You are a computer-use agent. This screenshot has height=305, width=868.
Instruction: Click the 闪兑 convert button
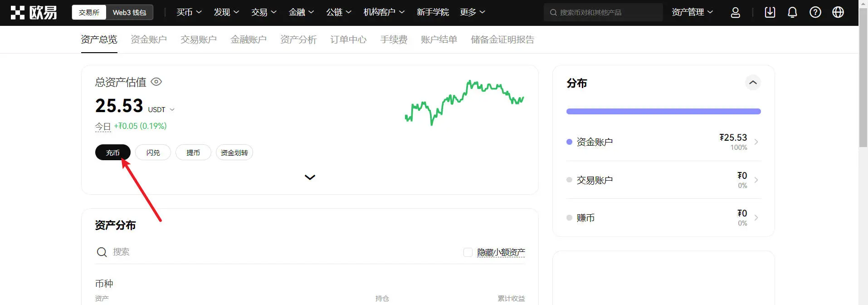click(x=153, y=152)
